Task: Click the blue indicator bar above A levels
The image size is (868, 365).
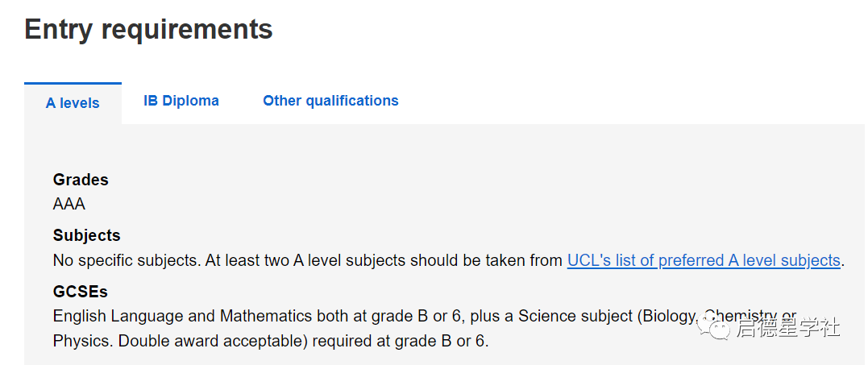Action: (73, 83)
